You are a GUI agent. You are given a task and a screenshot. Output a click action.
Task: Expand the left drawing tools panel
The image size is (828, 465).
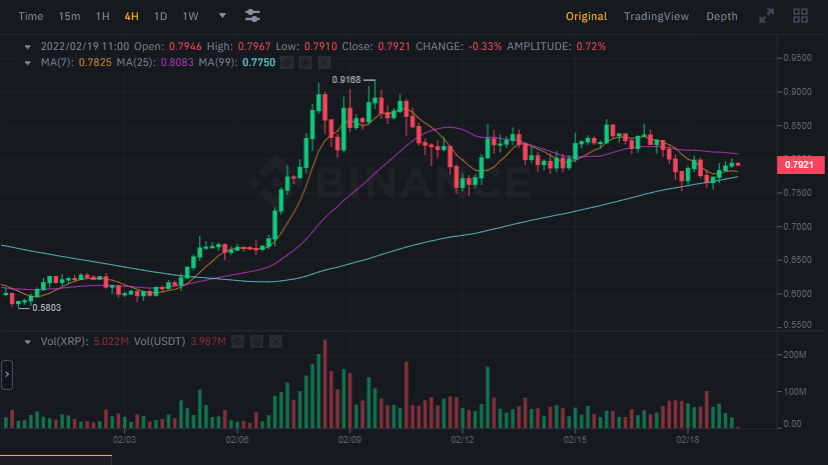click(7, 376)
